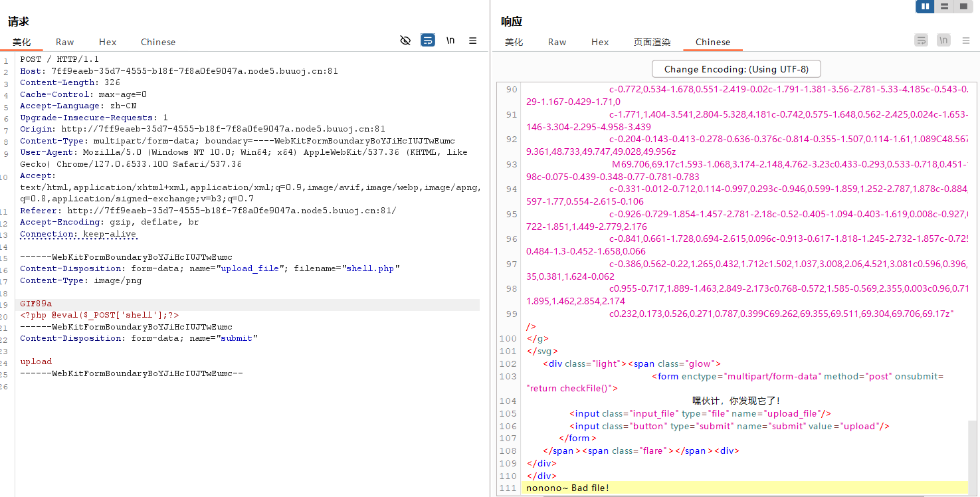The image size is (980, 497).
Task: Select request Chinese tab
Action: point(158,42)
